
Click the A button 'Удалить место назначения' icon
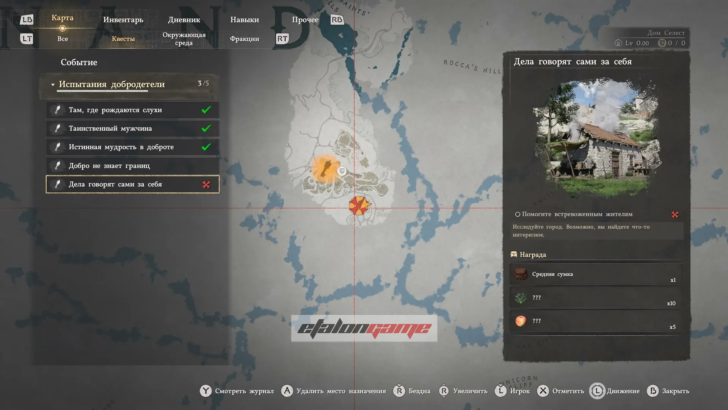tap(287, 391)
